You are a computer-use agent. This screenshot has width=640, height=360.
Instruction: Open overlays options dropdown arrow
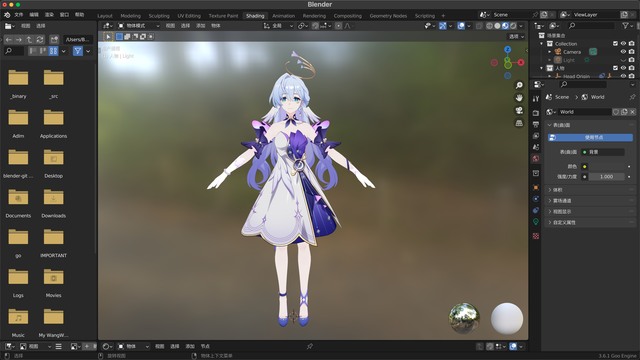coord(469,26)
